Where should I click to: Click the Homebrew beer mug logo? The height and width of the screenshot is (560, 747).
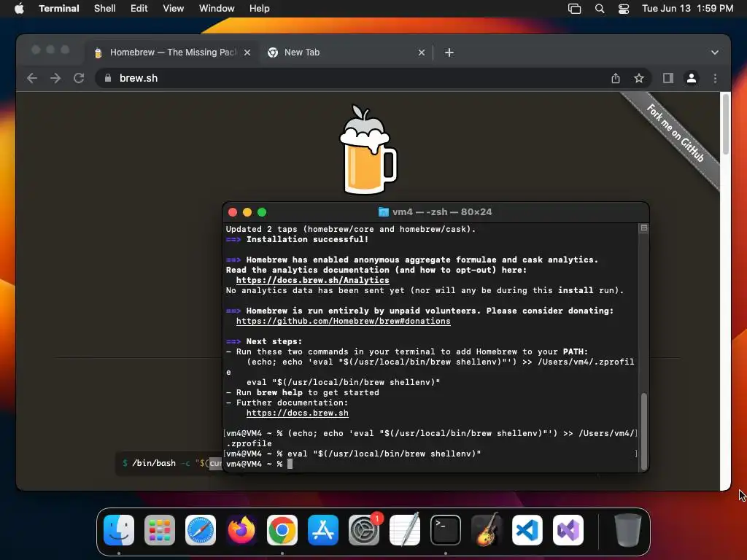click(x=368, y=149)
